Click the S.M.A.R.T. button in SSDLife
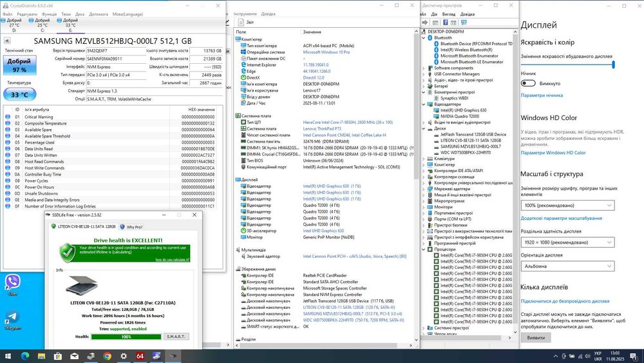Screen dimensions: 644x363 click(x=176, y=337)
